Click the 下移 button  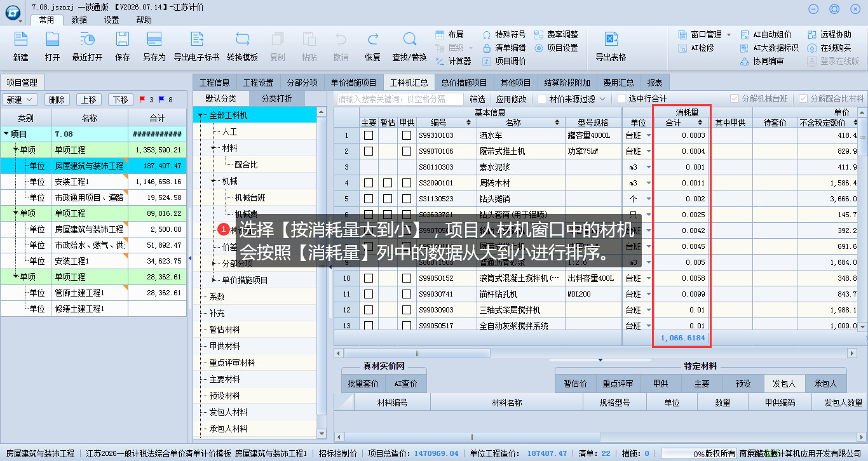click(x=121, y=100)
